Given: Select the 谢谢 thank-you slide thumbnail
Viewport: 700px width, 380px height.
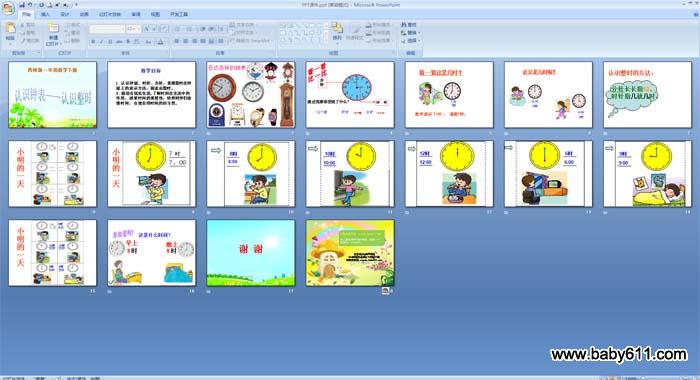Looking at the screenshot, I should [251, 253].
